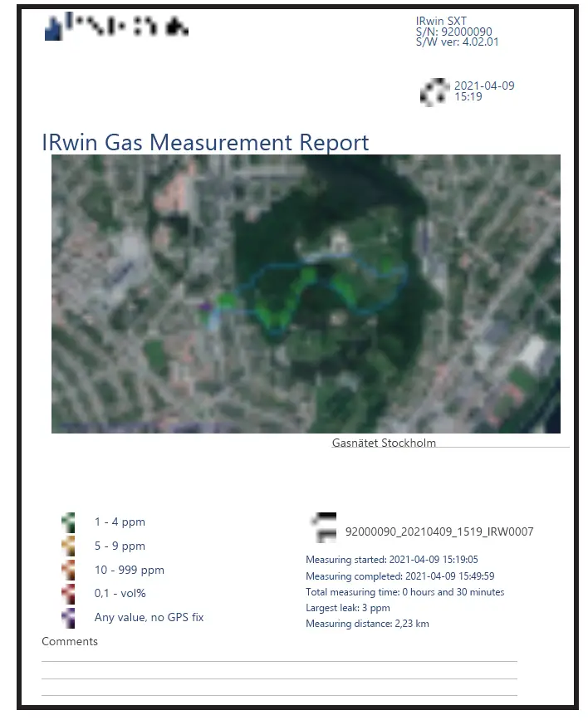Click the Measuring distance: 2,23 km line
Screen dimensions: 588x725
coord(367,624)
